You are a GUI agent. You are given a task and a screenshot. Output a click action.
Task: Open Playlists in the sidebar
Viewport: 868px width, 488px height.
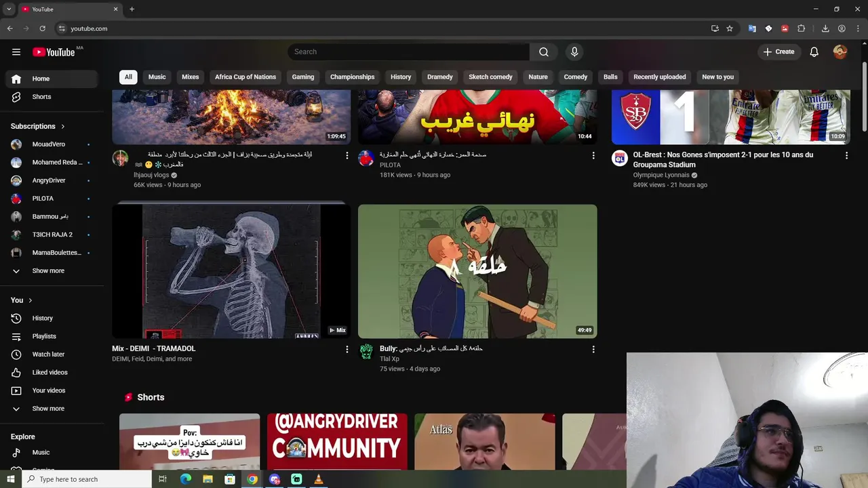pos(52,336)
